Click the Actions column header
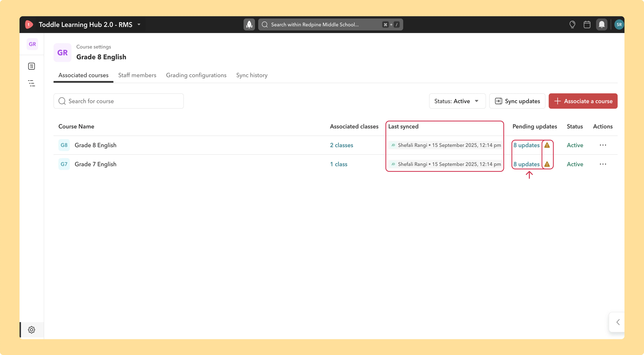644x355 pixels. [x=603, y=126]
